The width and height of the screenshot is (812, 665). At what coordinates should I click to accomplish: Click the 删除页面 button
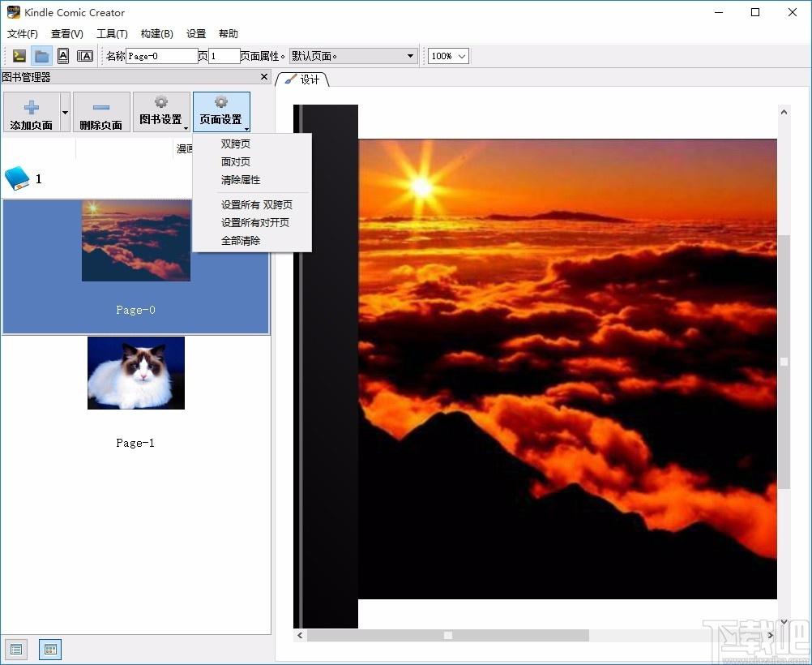tap(101, 112)
